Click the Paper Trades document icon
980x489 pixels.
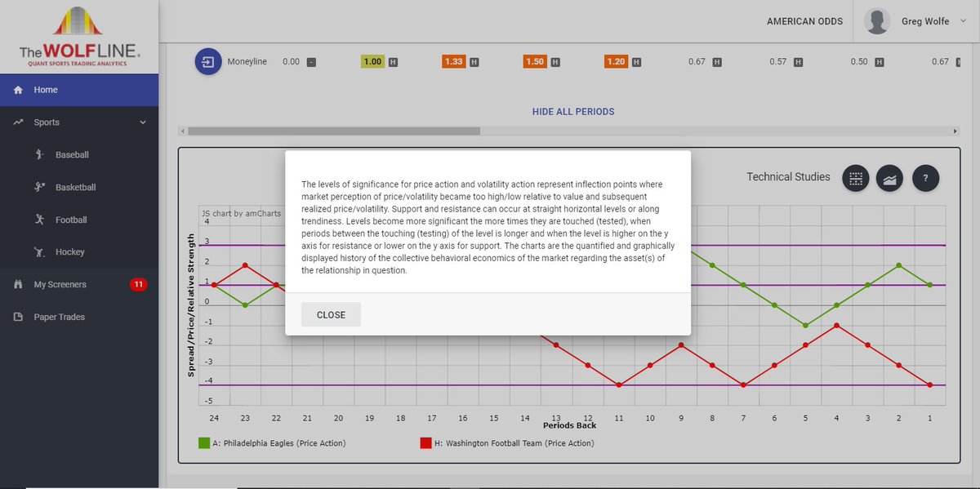pyautogui.click(x=17, y=317)
